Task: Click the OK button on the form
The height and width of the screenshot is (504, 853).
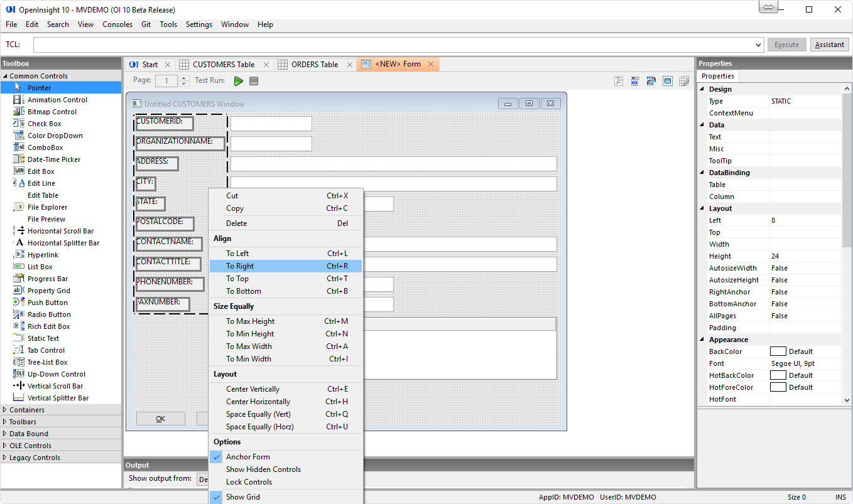Action: (161, 419)
